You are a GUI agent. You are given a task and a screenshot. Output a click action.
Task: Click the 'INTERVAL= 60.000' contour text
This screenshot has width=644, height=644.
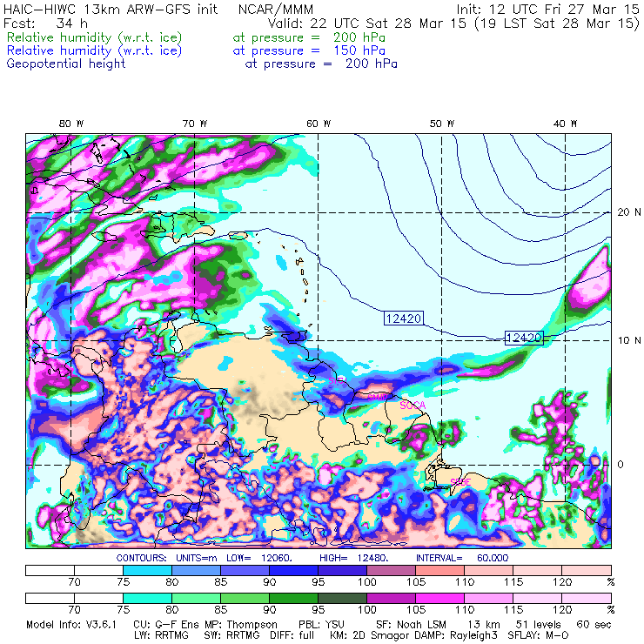(x=462, y=558)
